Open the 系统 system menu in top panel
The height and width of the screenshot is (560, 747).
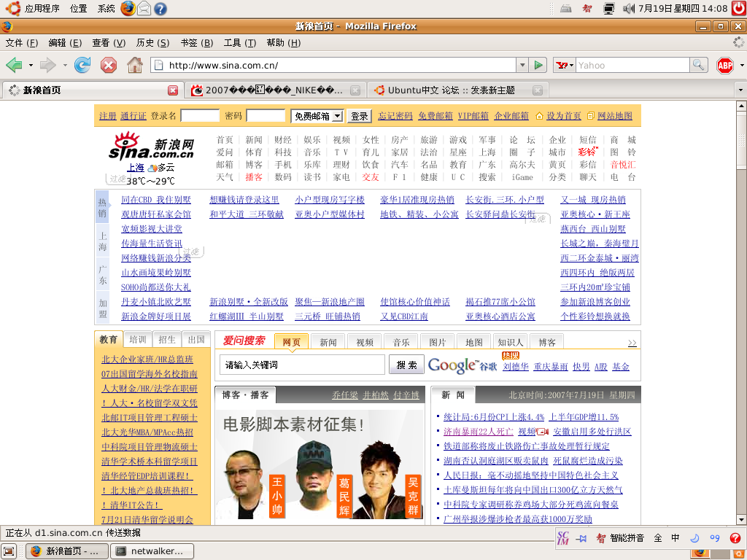(107, 9)
